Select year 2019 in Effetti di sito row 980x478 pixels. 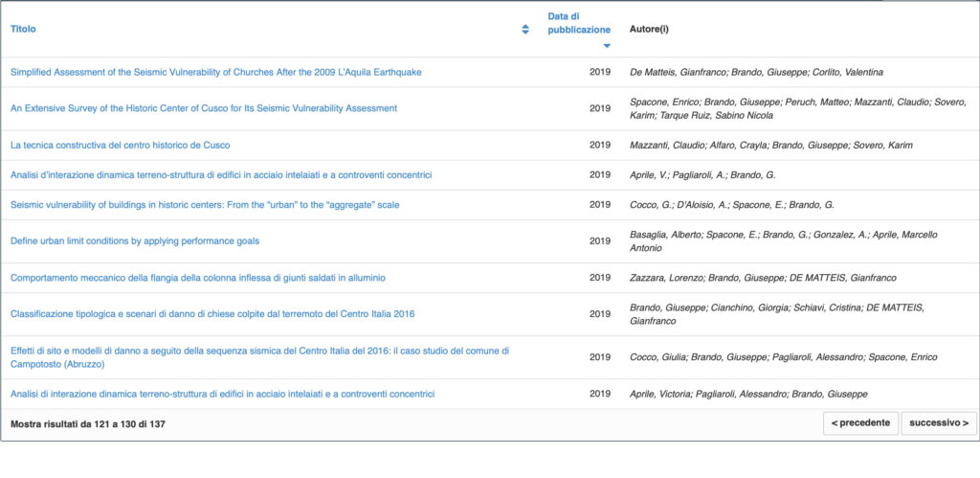(600, 357)
